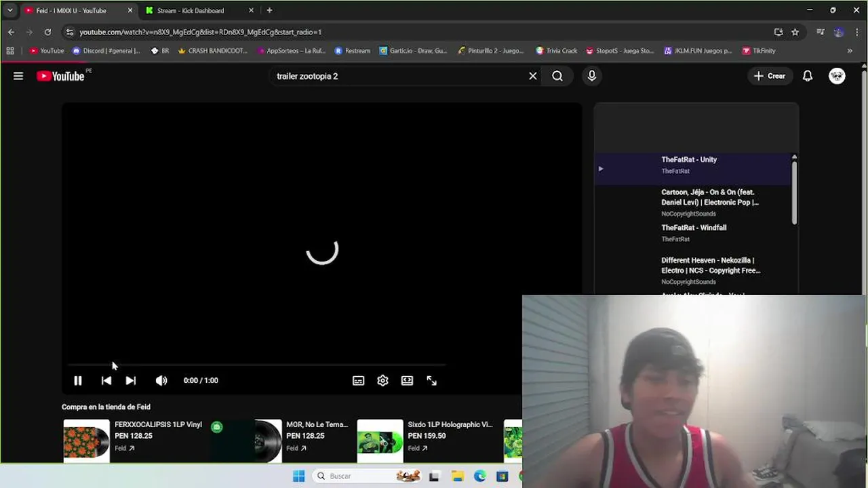Enter full screen video mode
868x488 pixels.
(431, 381)
